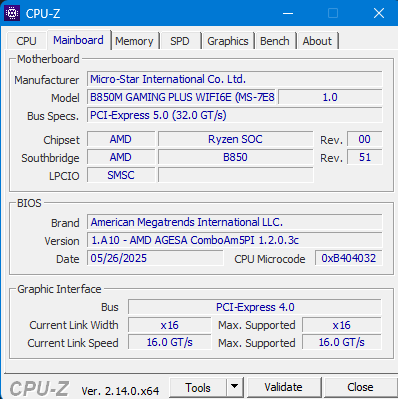Click the Tools button
Viewport: 398px width, 399px height.
[198, 388]
